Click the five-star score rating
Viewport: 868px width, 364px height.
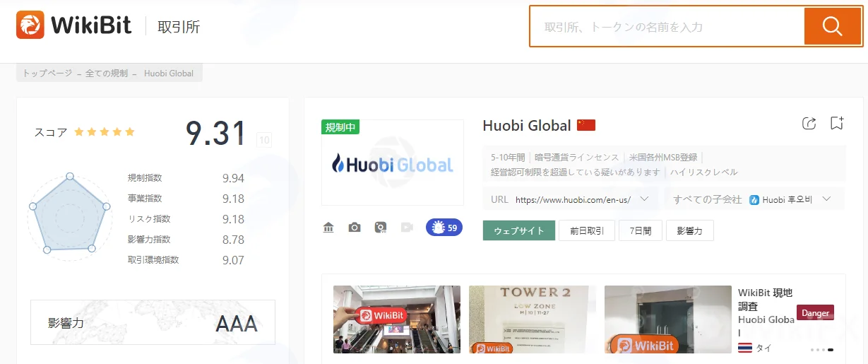[105, 132]
